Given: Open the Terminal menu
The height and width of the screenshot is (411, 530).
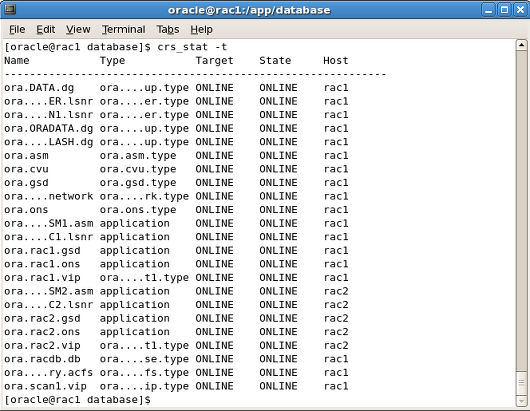Looking at the screenshot, I should [x=124, y=29].
